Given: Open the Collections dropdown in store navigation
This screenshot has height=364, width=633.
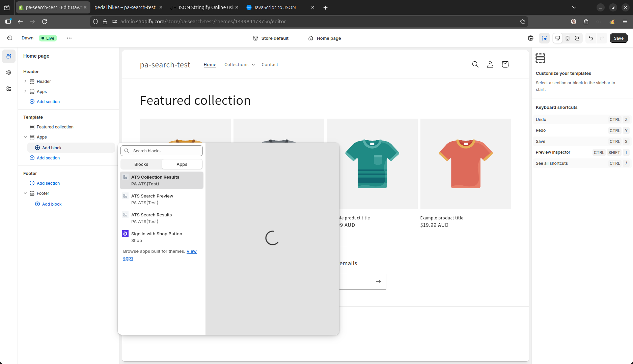Looking at the screenshot, I should click(x=239, y=64).
